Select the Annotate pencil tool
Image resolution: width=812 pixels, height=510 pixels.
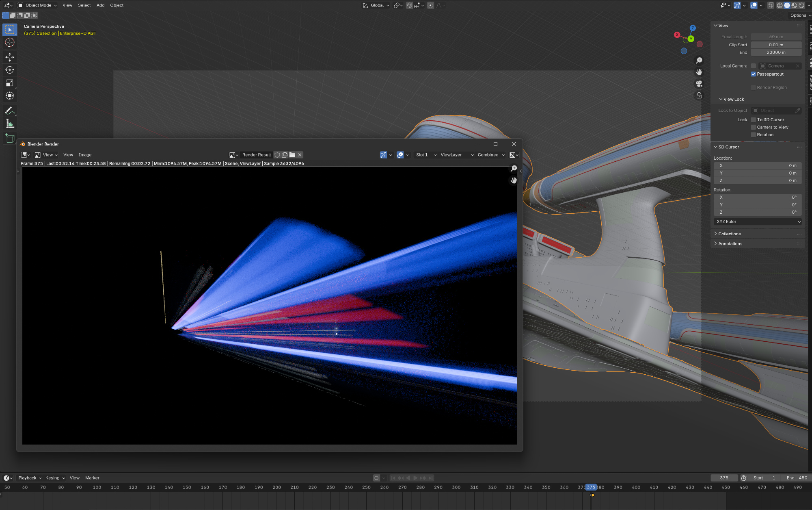click(10, 111)
